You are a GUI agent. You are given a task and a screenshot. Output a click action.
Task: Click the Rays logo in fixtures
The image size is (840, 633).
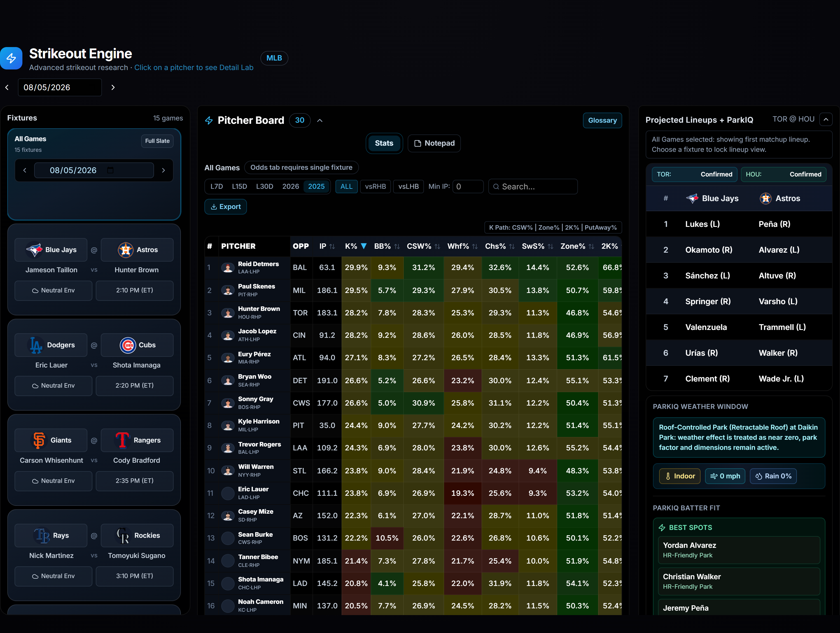(x=42, y=535)
